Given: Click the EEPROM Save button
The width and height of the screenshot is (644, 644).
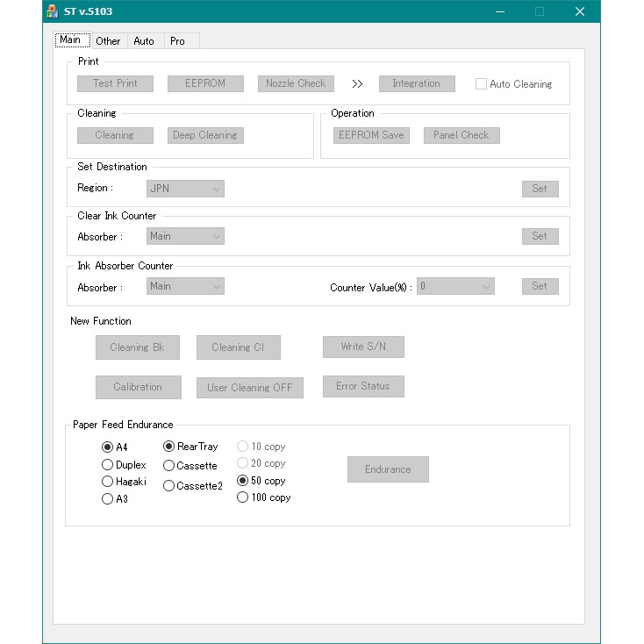Looking at the screenshot, I should [x=371, y=135].
